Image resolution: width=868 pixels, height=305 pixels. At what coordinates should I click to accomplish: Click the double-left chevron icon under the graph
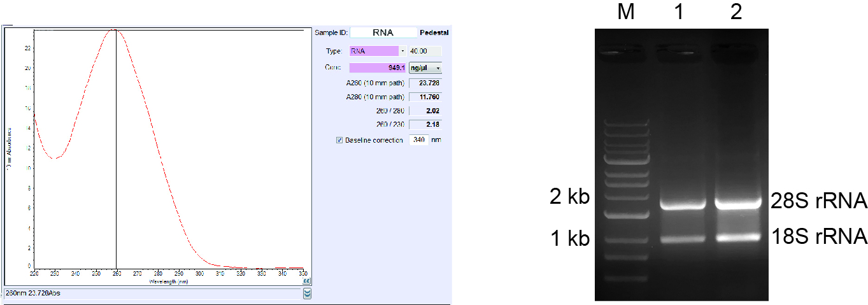(x=307, y=280)
